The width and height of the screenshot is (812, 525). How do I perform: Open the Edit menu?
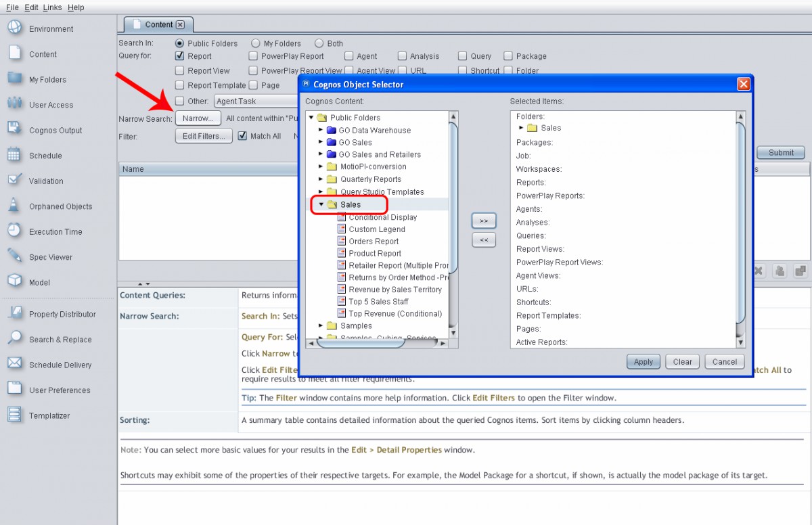31,7
